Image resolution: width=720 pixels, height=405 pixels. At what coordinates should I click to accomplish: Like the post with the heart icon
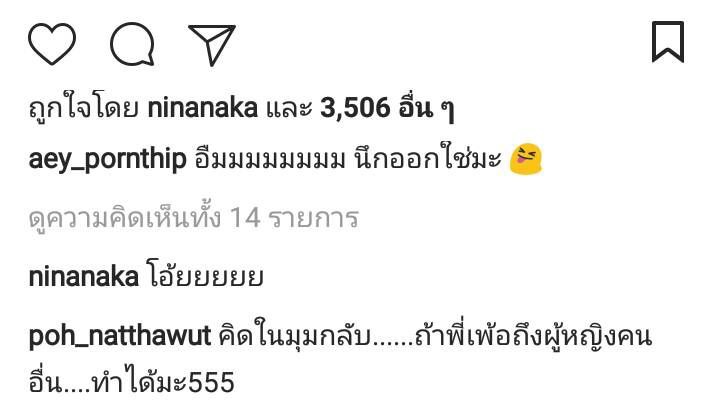(52, 44)
